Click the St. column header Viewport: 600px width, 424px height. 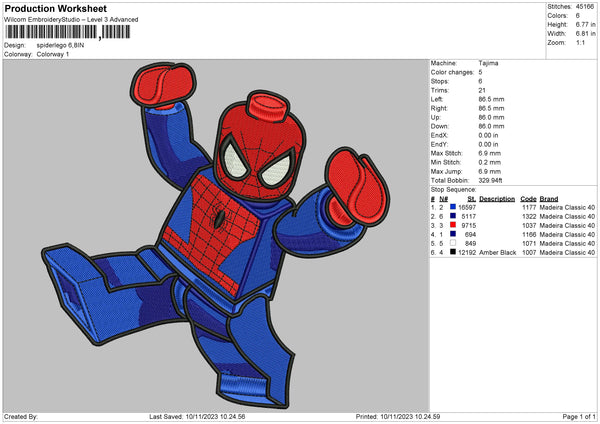pos(471,198)
